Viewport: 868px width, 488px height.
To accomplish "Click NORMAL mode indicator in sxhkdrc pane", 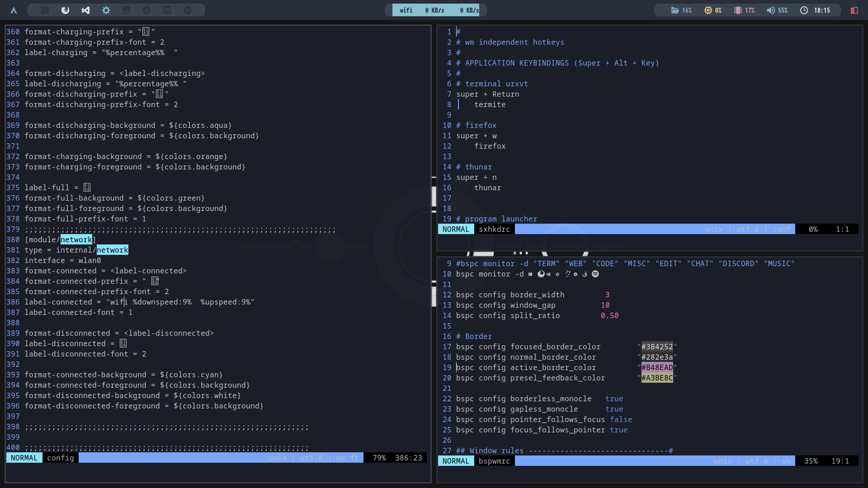I will tap(456, 229).
